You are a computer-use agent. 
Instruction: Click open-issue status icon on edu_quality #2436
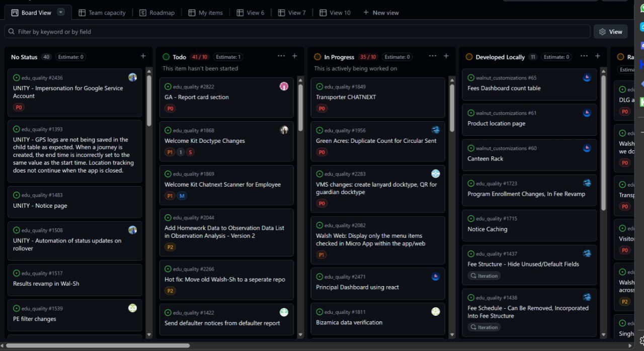point(17,78)
